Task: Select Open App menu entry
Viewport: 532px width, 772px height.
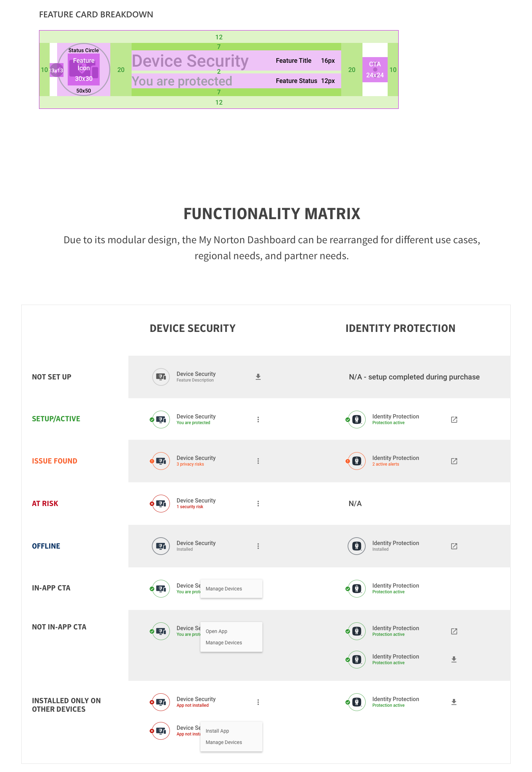Action: click(217, 631)
